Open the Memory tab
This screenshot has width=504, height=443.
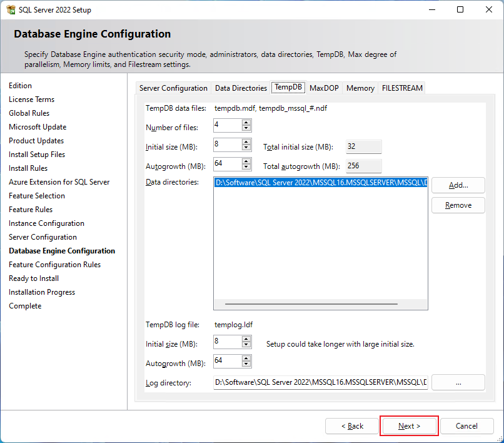(x=360, y=88)
